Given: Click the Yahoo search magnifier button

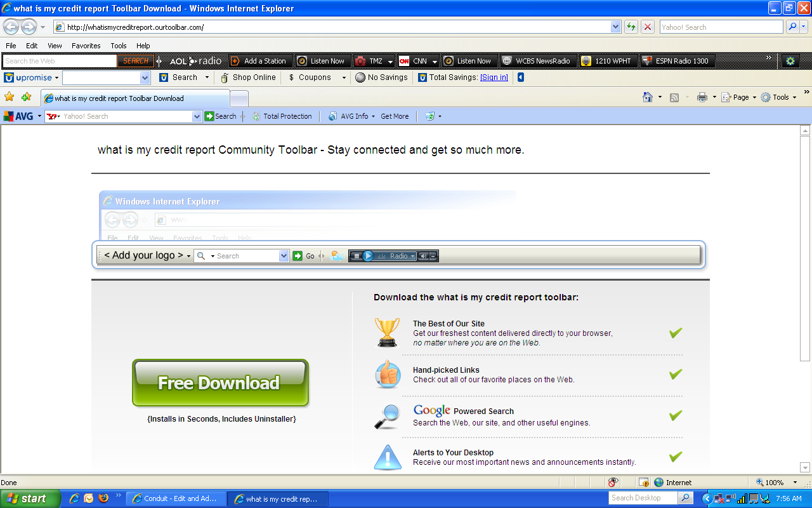Looking at the screenshot, I should coord(792,27).
